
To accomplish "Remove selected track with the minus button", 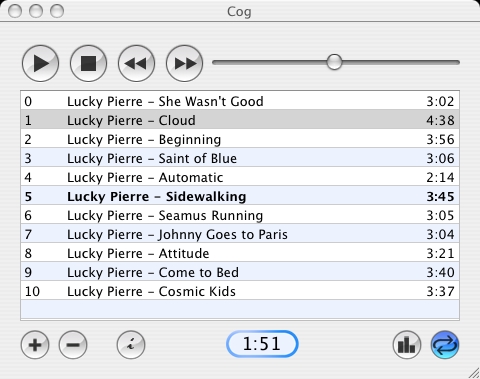I will tap(73, 345).
